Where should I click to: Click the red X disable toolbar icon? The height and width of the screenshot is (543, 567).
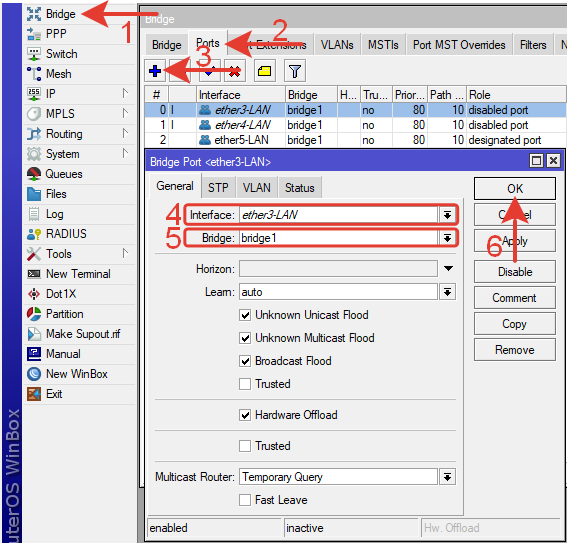tap(235, 71)
